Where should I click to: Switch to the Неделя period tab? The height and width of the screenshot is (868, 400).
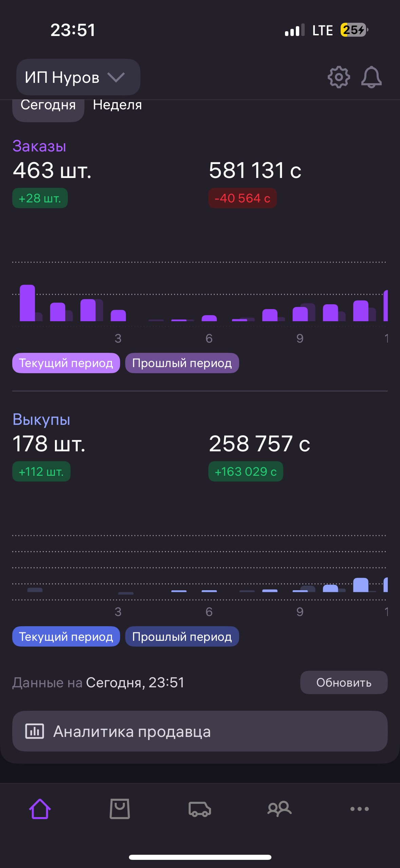(x=117, y=105)
